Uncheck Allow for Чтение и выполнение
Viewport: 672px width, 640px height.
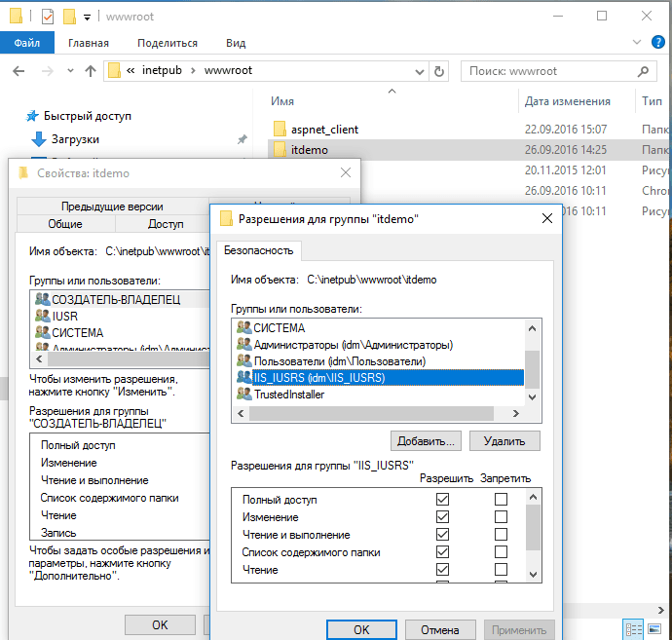pos(443,535)
